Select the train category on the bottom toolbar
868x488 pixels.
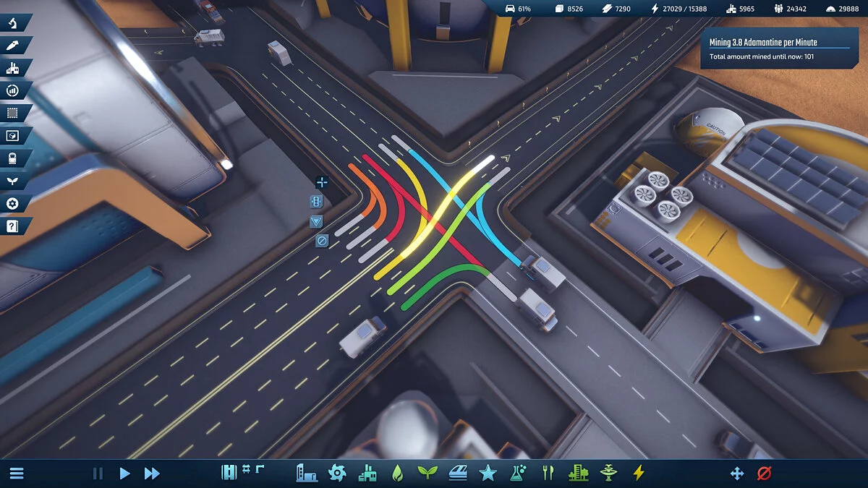pos(458,474)
